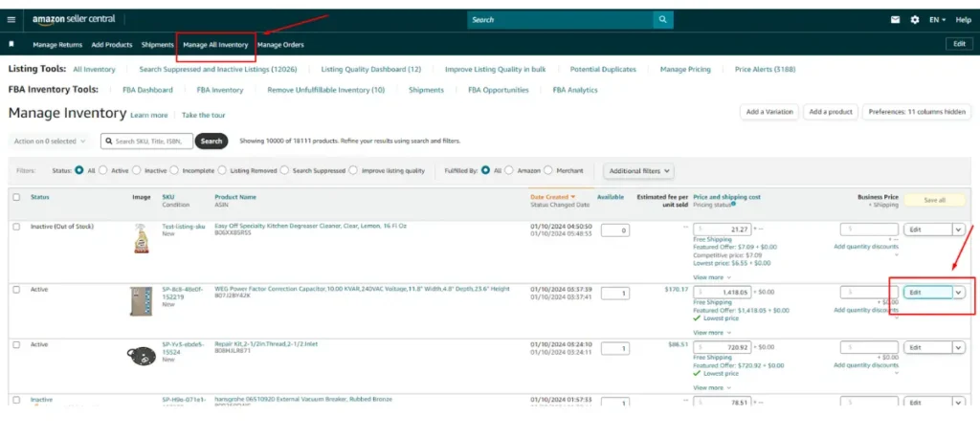The height and width of the screenshot is (437, 980).
Task: Open the settings gear icon
Action: click(915, 20)
